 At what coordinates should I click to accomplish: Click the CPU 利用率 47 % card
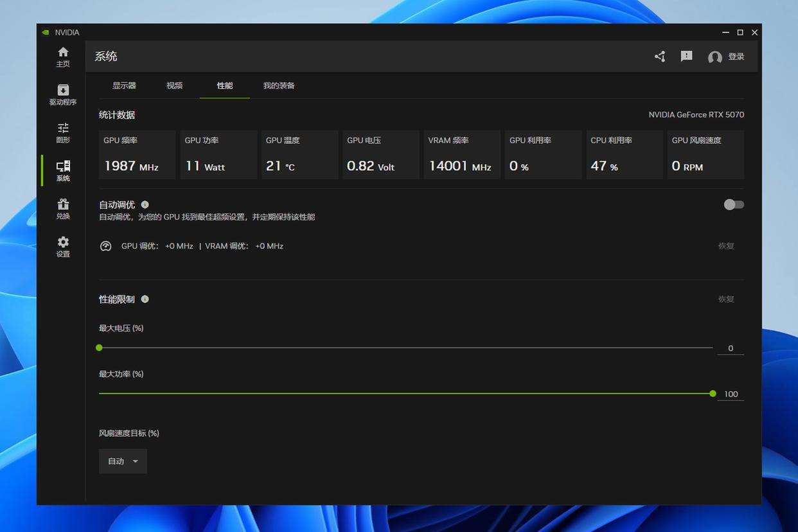coord(625,155)
